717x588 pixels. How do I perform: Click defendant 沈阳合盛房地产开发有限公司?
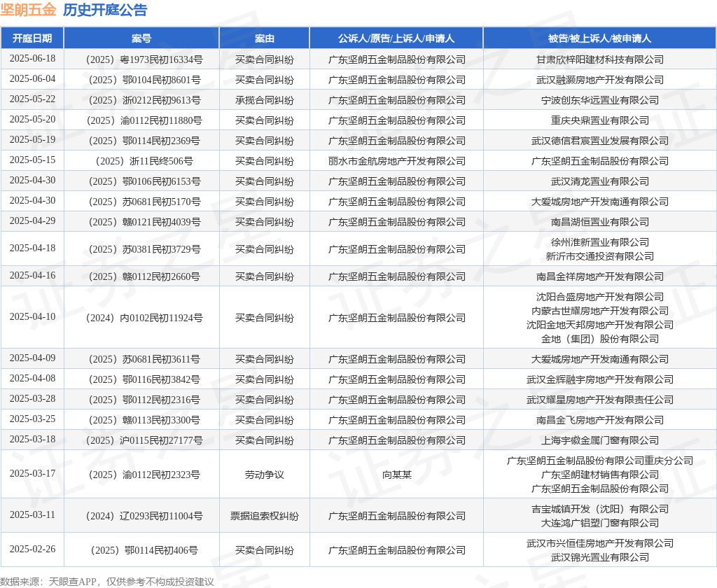click(600, 297)
